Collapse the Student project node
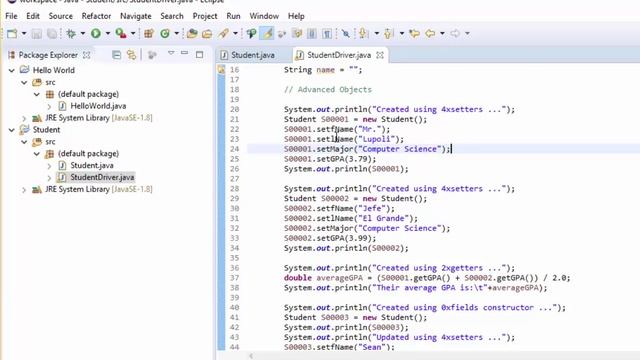Image resolution: width=640 pixels, height=360 pixels. point(11,130)
